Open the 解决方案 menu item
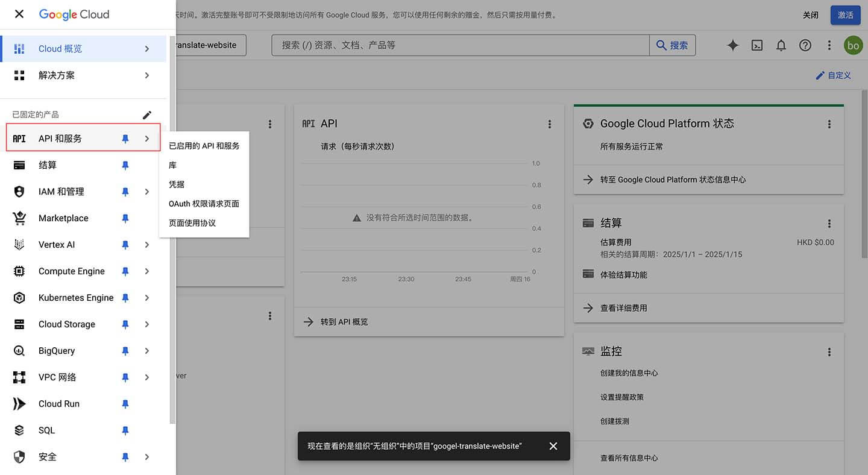 (x=83, y=75)
